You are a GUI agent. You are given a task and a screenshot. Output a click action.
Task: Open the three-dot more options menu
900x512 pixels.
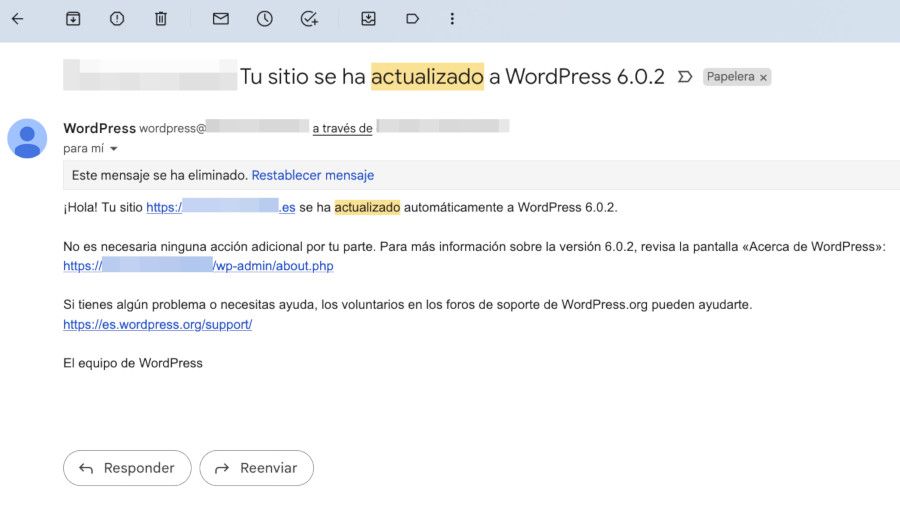[x=452, y=19]
